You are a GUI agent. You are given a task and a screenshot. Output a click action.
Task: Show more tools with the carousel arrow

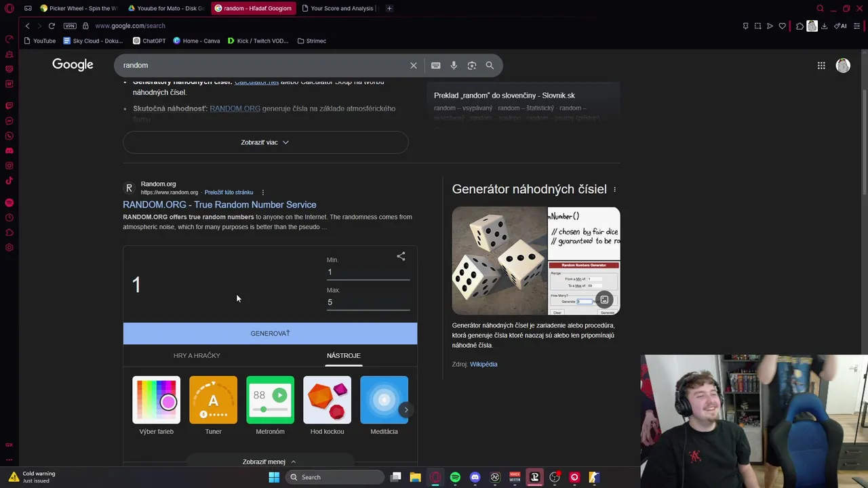[x=406, y=409]
